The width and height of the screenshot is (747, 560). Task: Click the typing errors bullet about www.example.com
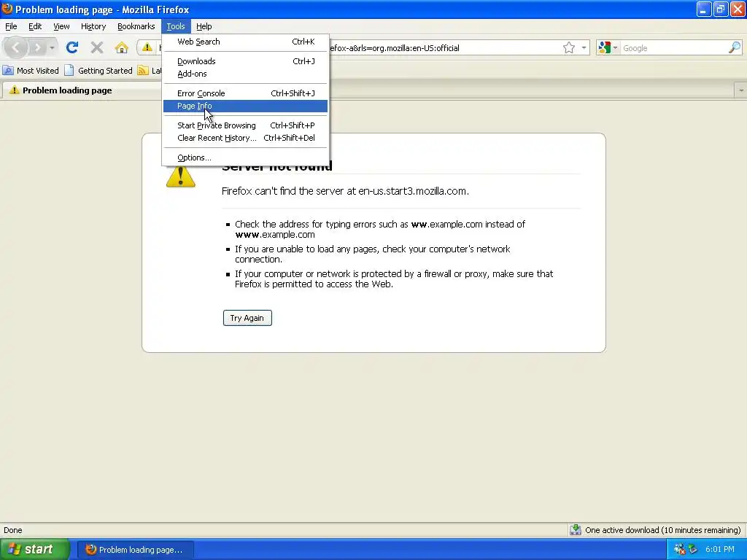380,229
